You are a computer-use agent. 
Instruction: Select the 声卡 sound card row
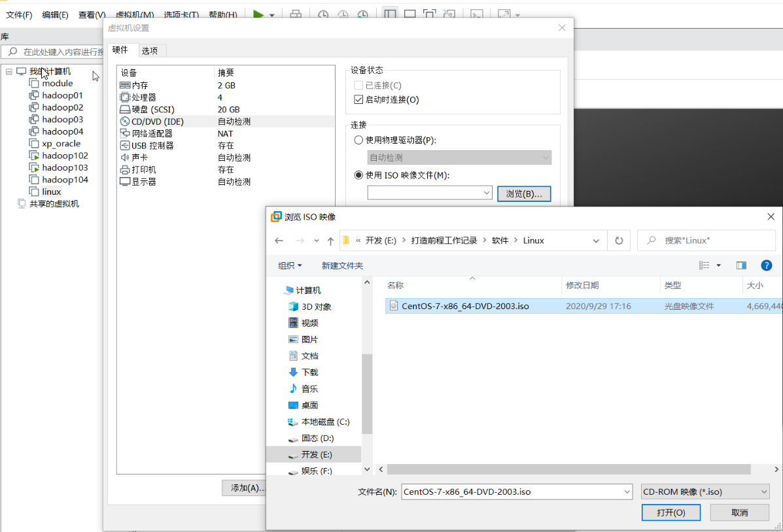point(226,158)
